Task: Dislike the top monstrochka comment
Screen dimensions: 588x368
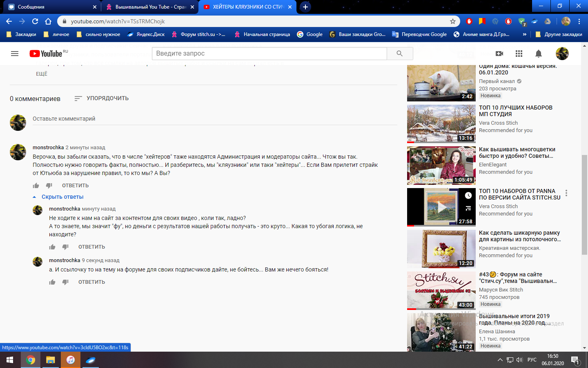Action: pos(49,186)
